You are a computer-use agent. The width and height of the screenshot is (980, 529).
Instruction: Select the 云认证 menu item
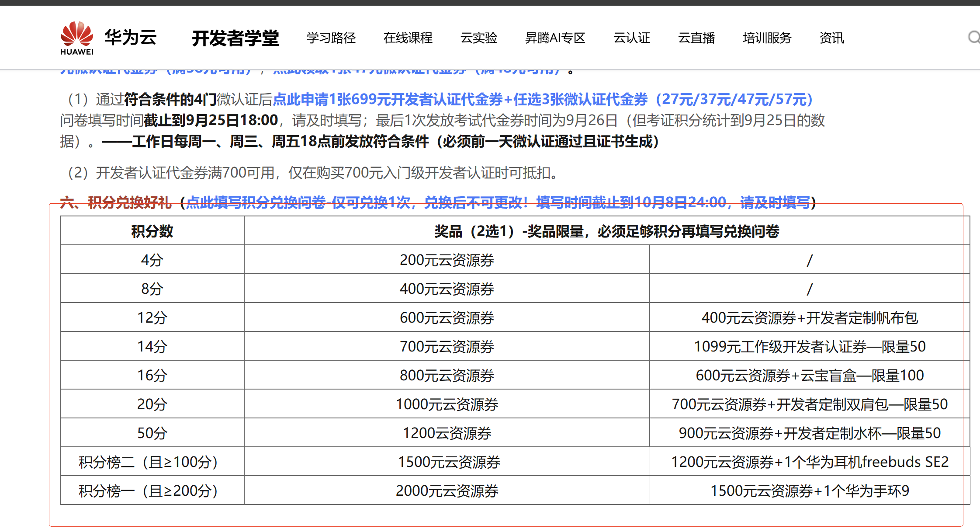coord(631,38)
